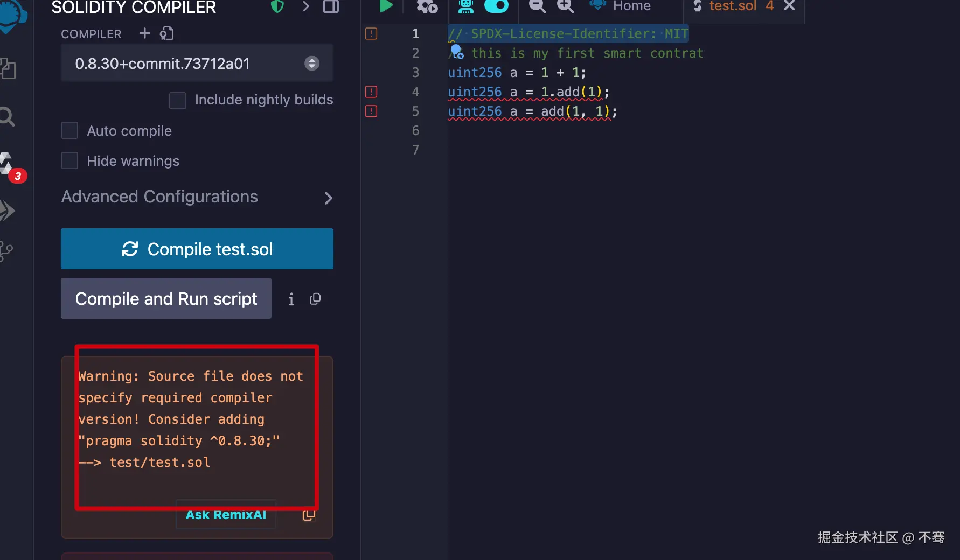Click line number 3 in the gutter
Image resolution: width=960 pixels, height=560 pixels.
click(x=415, y=72)
